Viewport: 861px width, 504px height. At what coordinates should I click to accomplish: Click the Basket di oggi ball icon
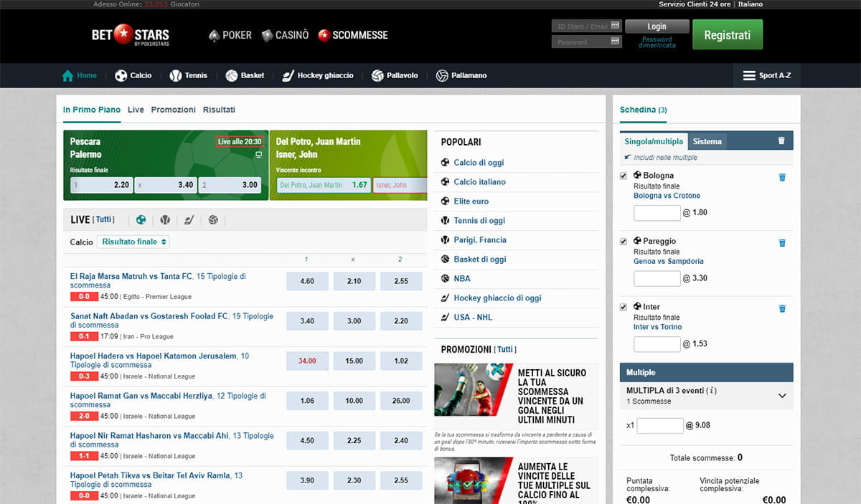(445, 260)
